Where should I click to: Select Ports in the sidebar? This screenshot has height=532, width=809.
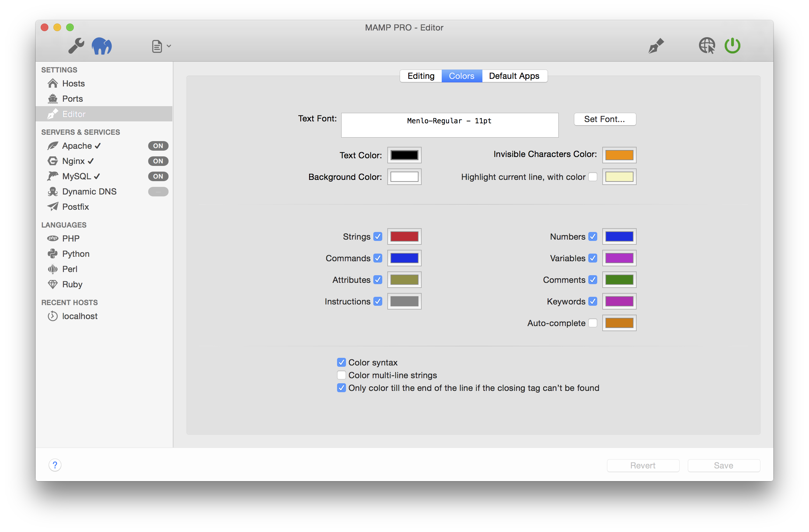click(104, 99)
